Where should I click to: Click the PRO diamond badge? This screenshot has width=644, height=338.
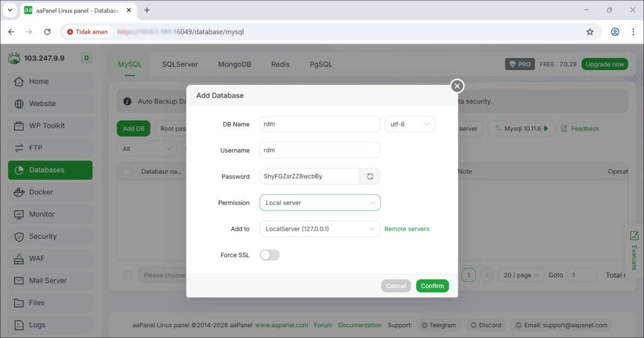click(519, 65)
